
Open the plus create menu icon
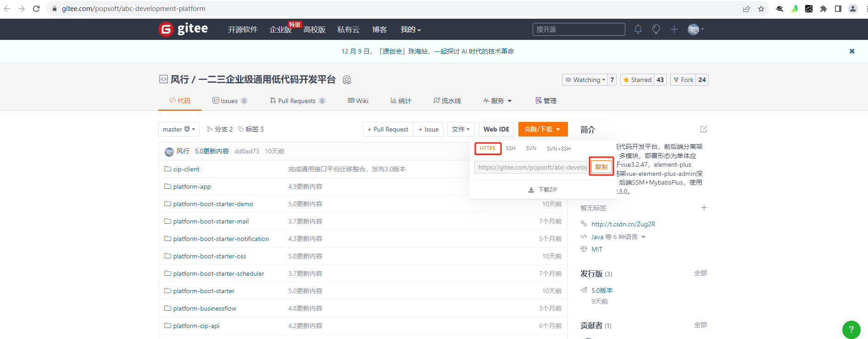click(674, 29)
